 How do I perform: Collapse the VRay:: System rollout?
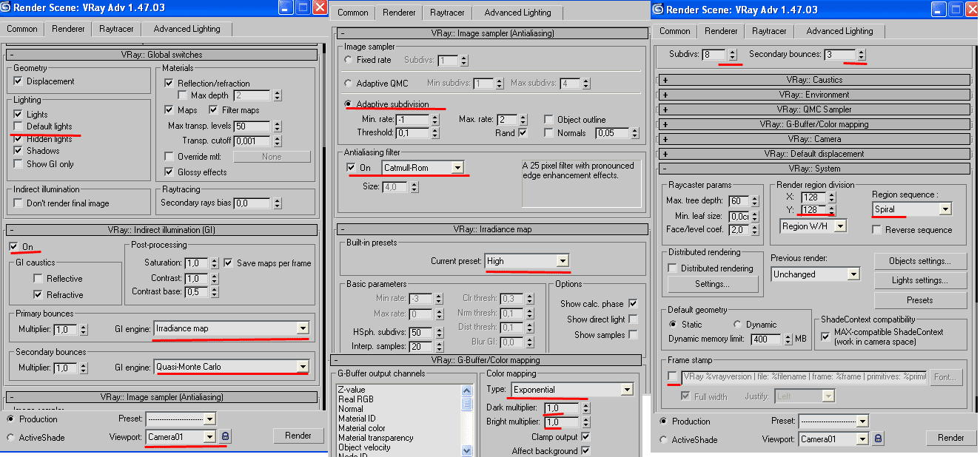tap(665, 169)
